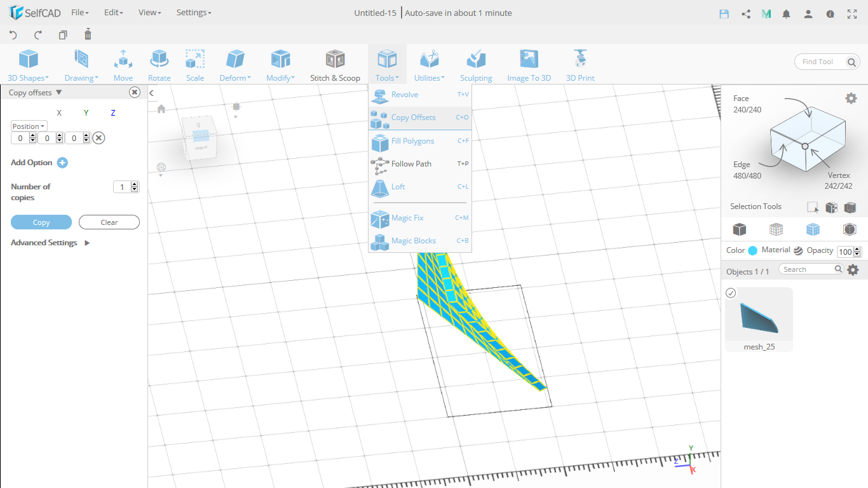Viewport: 868px width, 488px height.
Task: Close the Copy offsets panel
Action: [135, 92]
